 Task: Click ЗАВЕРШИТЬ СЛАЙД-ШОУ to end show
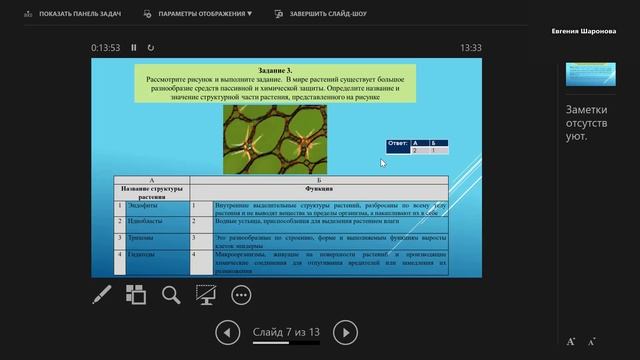[x=321, y=14]
